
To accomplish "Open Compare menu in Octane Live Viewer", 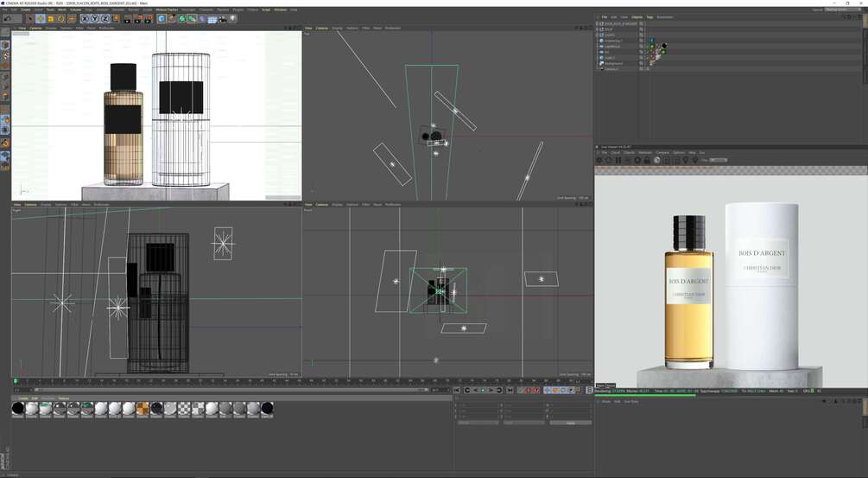I will (x=662, y=152).
